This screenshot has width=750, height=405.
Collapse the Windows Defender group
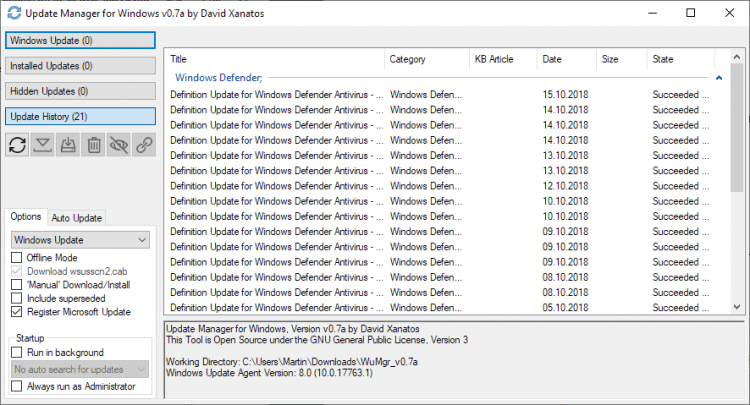[x=717, y=77]
